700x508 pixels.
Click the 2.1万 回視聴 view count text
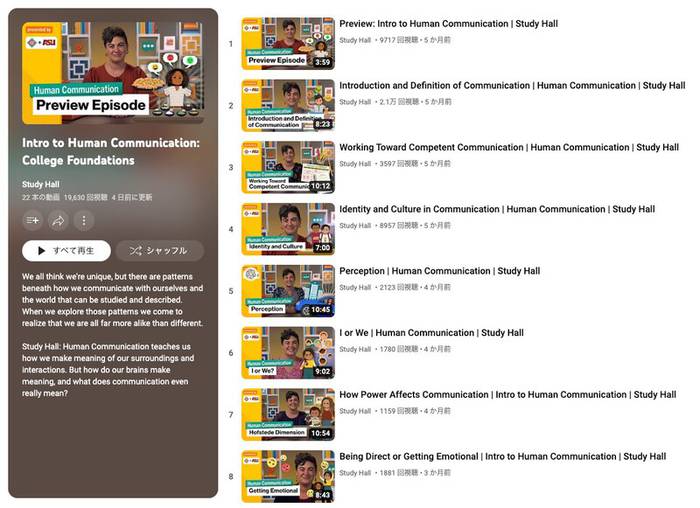pos(399,102)
